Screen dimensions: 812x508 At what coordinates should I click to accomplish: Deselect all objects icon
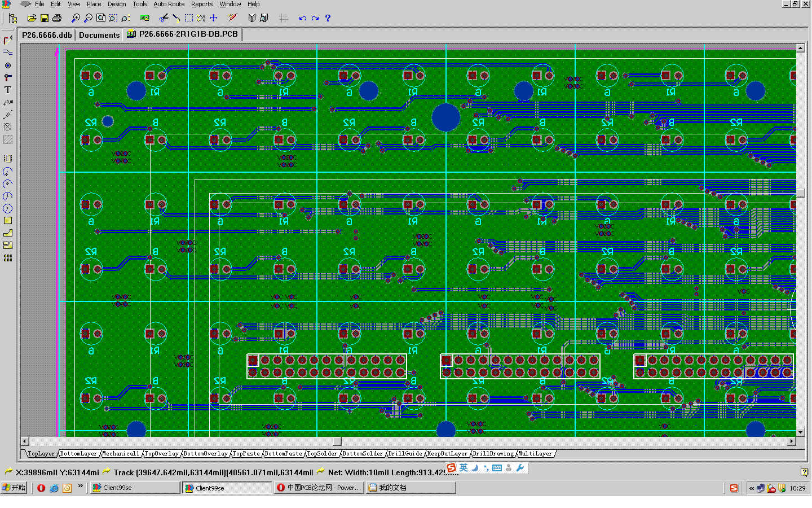(201, 18)
